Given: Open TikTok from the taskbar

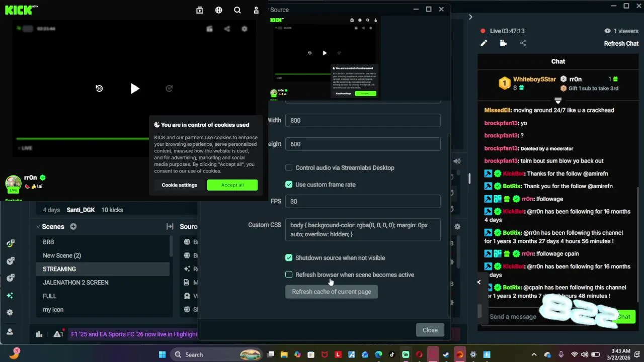Looking at the screenshot, I should tap(392, 354).
